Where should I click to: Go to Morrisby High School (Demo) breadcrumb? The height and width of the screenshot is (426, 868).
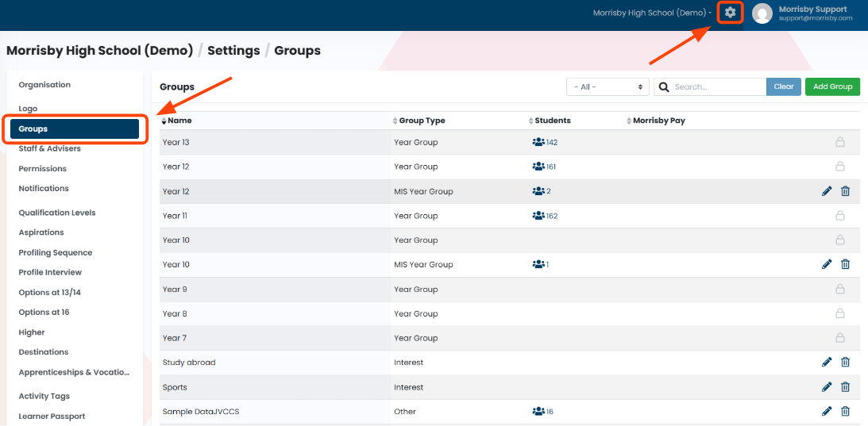click(x=99, y=51)
